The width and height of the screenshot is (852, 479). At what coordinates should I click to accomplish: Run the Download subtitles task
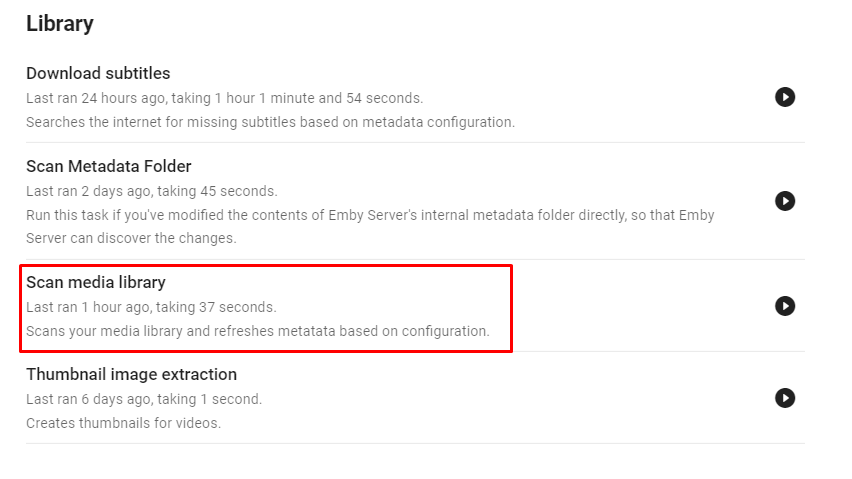[785, 97]
